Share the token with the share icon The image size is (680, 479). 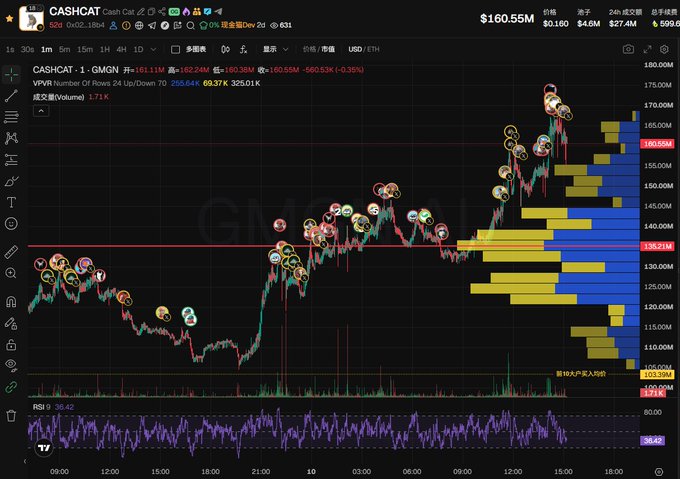click(x=162, y=12)
